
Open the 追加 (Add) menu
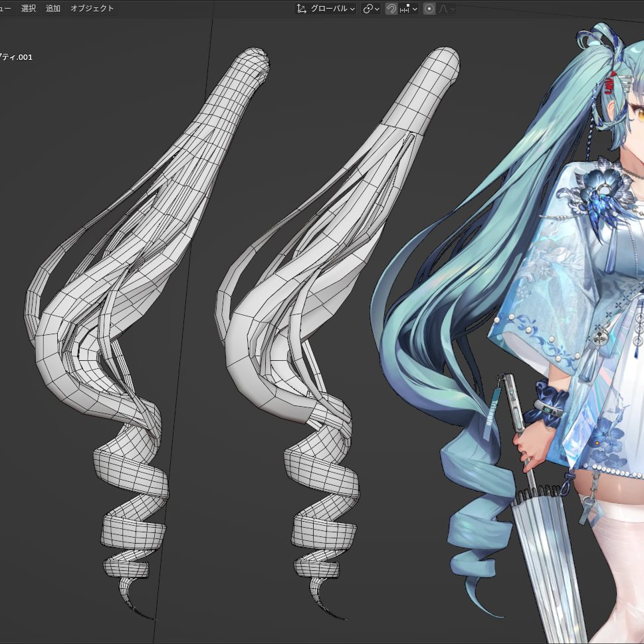(x=53, y=8)
